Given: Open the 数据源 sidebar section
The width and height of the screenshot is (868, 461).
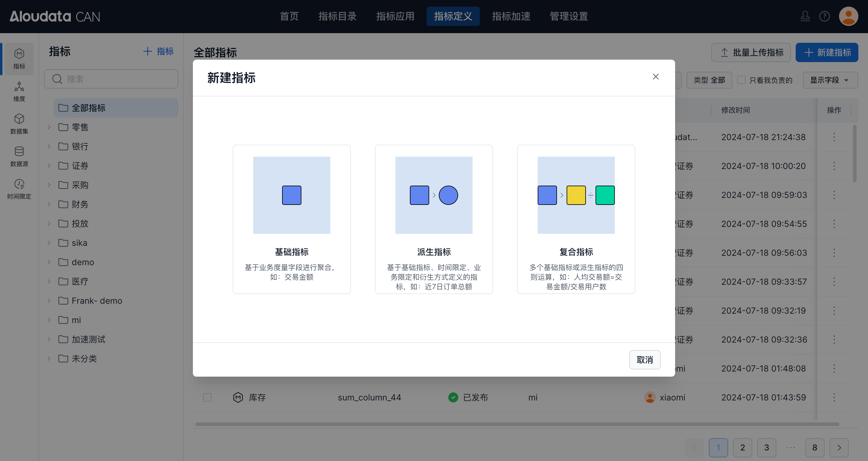Looking at the screenshot, I should [x=19, y=156].
